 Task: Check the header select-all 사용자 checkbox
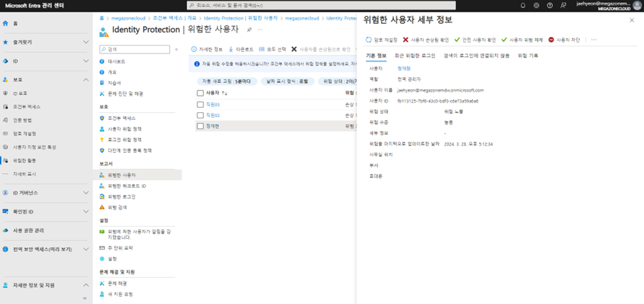(x=200, y=93)
